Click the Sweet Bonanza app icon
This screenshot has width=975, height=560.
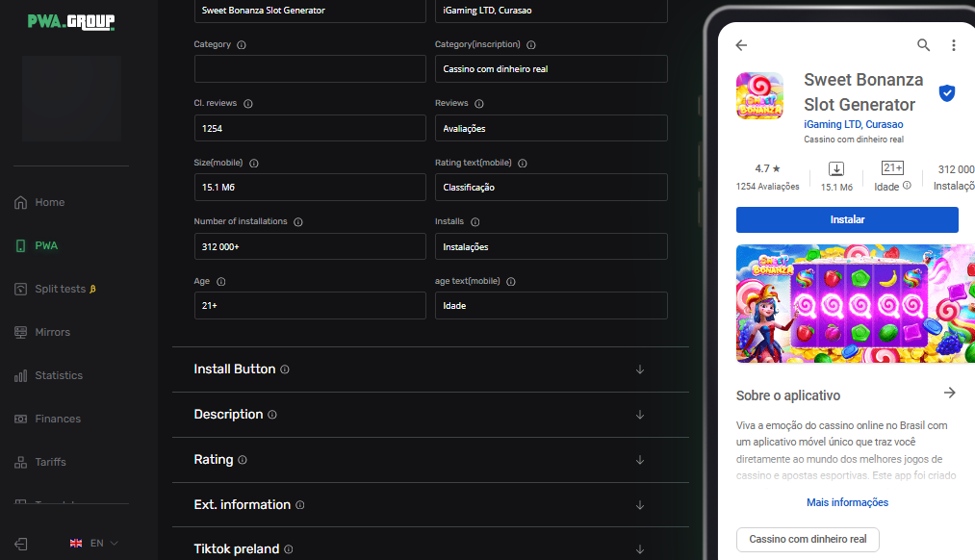click(x=759, y=95)
